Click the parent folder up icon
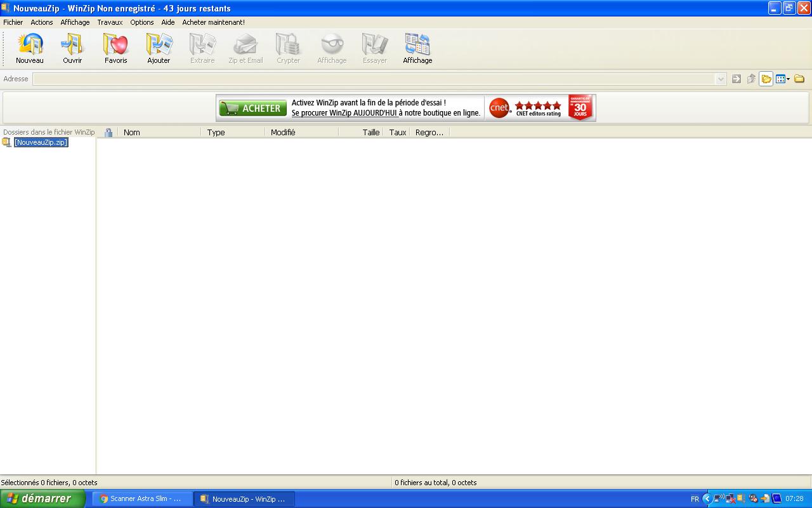Viewport: 812px width, 508px height. coord(752,79)
